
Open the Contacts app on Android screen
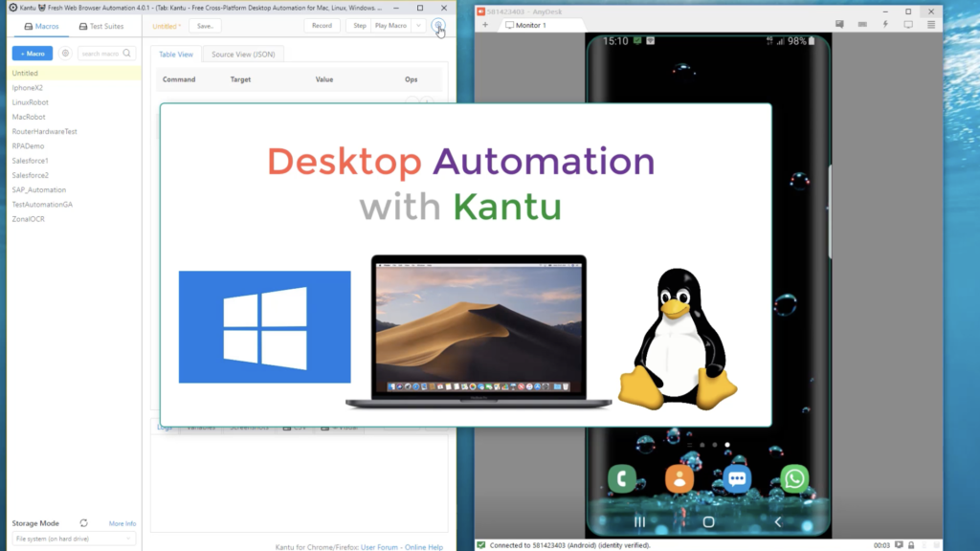point(679,478)
